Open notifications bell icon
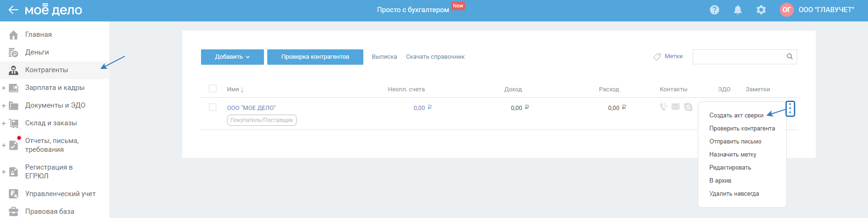The image size is (868, 218). (x=738, y=10)
